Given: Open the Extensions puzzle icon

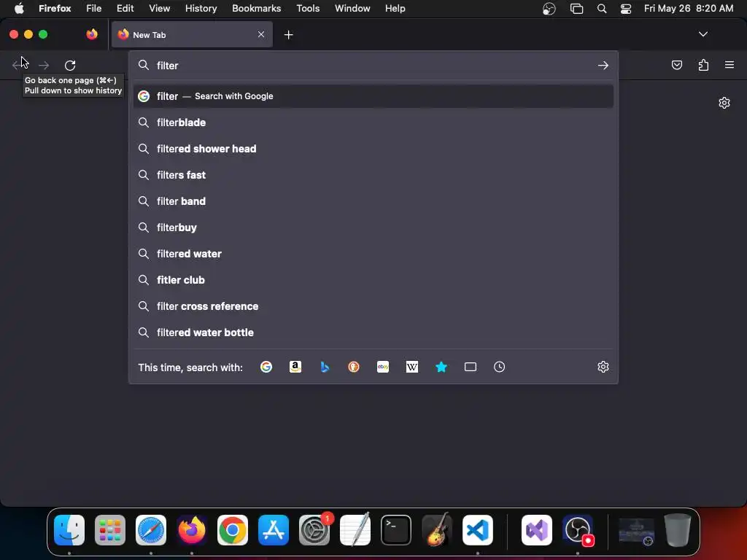Looking at the screenshot, I should (x=704, y=65).
